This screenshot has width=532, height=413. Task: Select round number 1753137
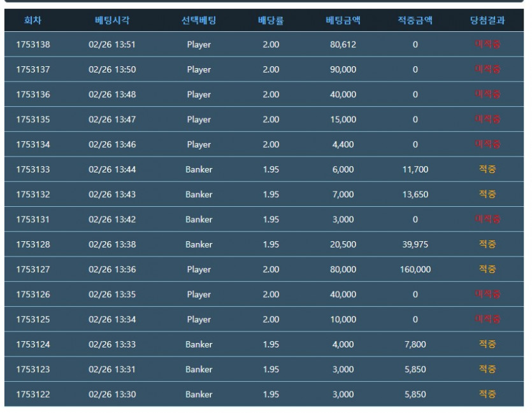[33, 69]
